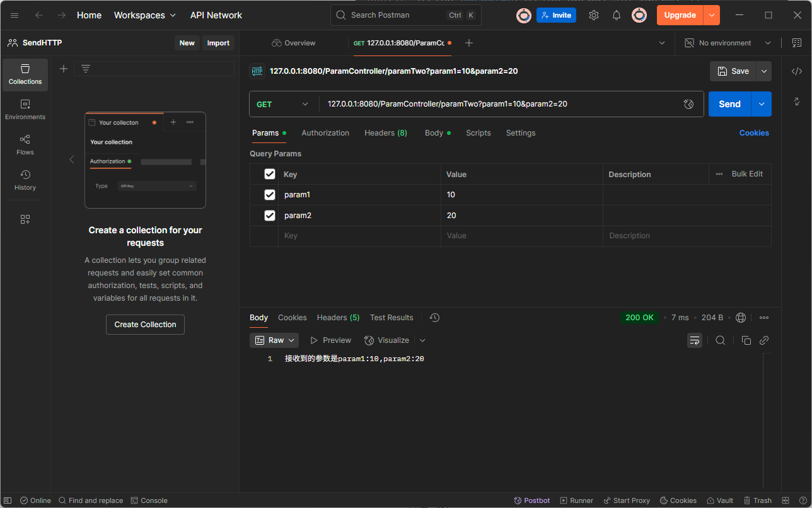The image size is (812, 508).
Task: Open the Console in status bar
Action: [149, 500]
